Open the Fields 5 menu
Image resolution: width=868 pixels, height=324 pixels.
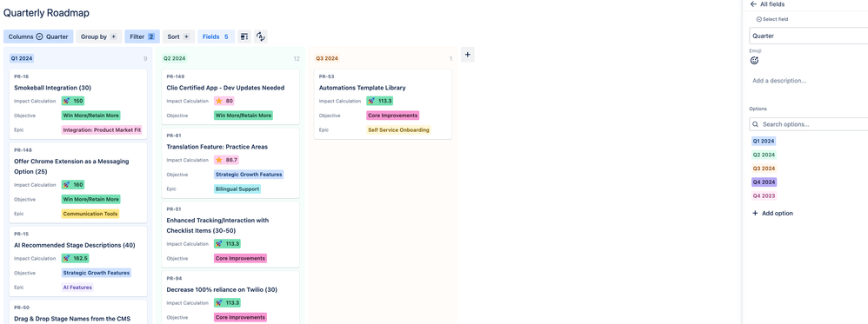click(x=216, y=37)
